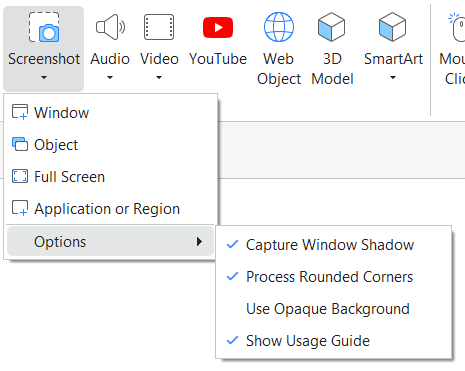The height and width of the screenshot is (371, 465).
Task: Click the Options submenu arrow
Action: tap(199, 241)
